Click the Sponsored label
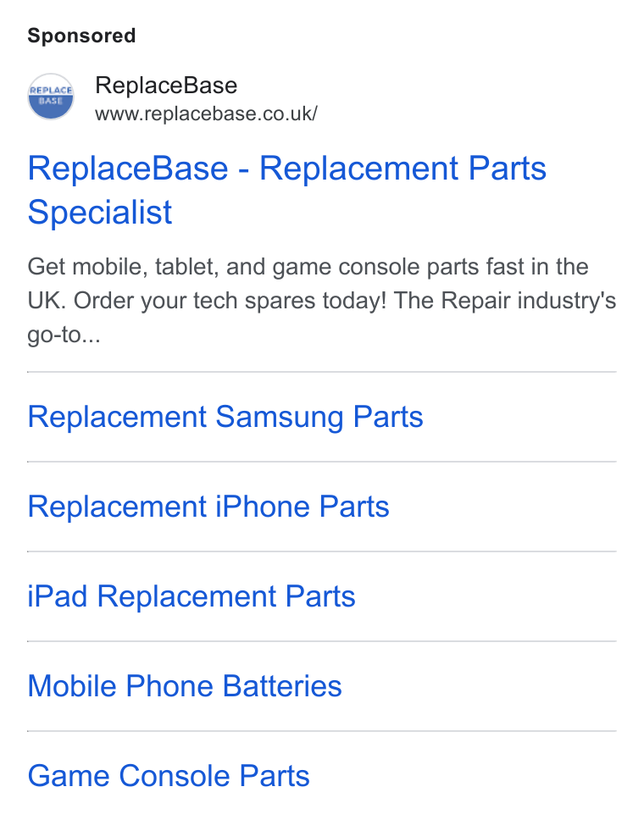The image size is (644, 820). (x=81, y=36)
